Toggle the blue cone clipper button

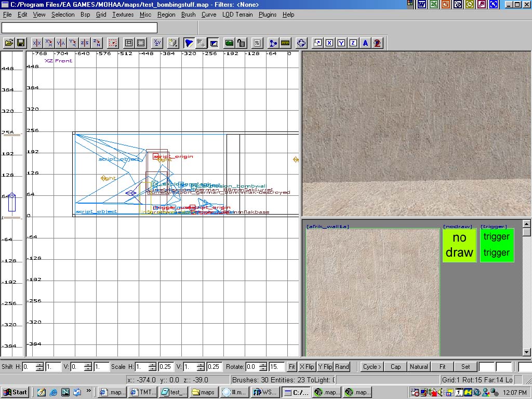click(x=189, y=43)
